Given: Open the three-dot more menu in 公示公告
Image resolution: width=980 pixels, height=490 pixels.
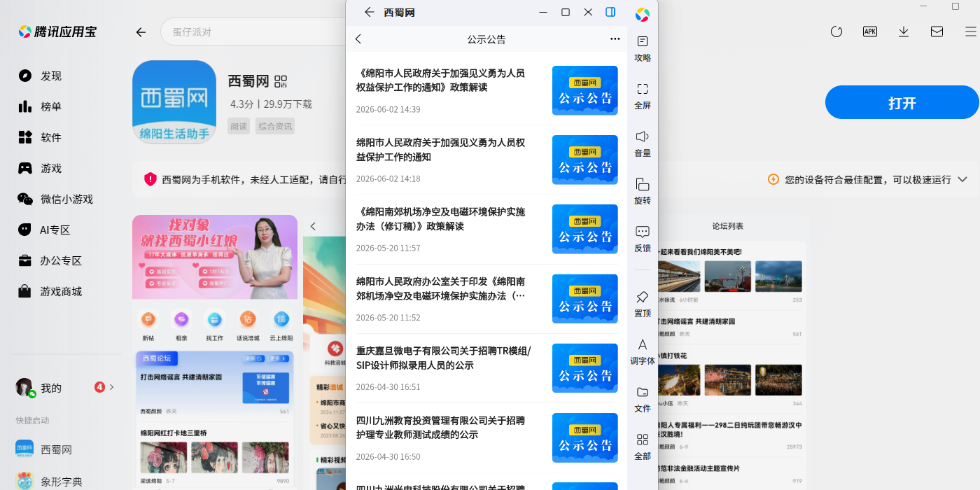Looking at the screenshot, I should (615, 39).
